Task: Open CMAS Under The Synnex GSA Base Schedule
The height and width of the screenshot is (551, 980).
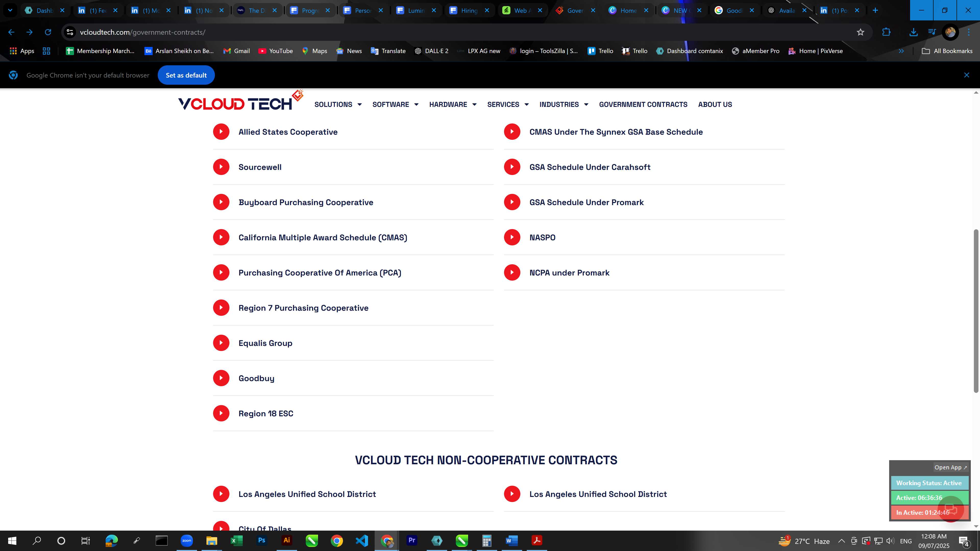Action: click(616, 132)
